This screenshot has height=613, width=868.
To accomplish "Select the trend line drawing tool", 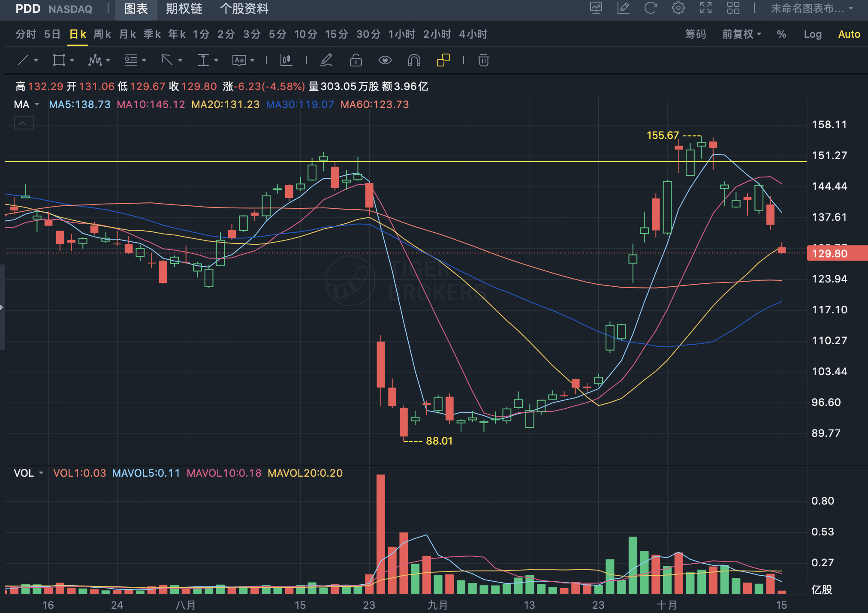I will pyautogui.click(x=23, y=60).
